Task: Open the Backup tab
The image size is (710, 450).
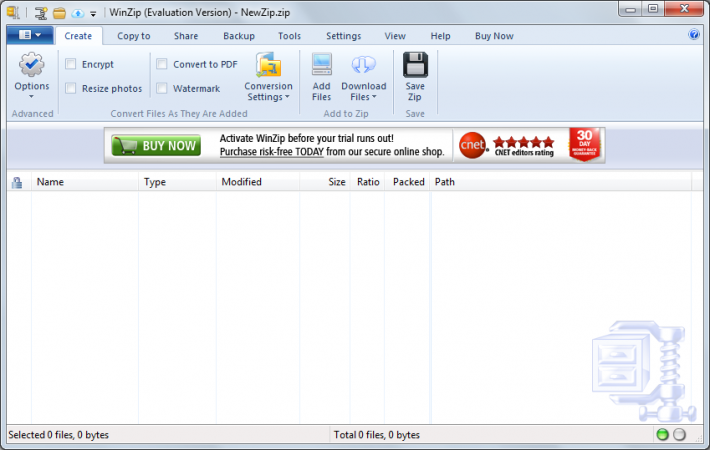Action: click(239, 36)
